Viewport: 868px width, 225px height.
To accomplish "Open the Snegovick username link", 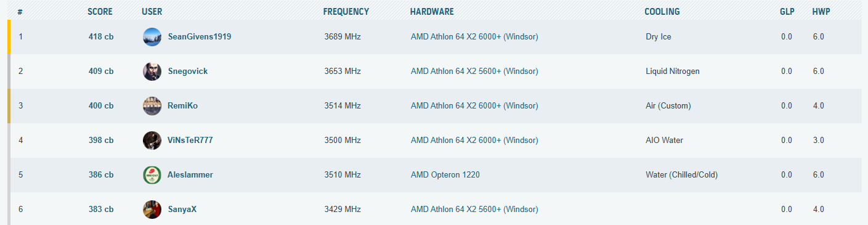I will (x=188, y=72).
